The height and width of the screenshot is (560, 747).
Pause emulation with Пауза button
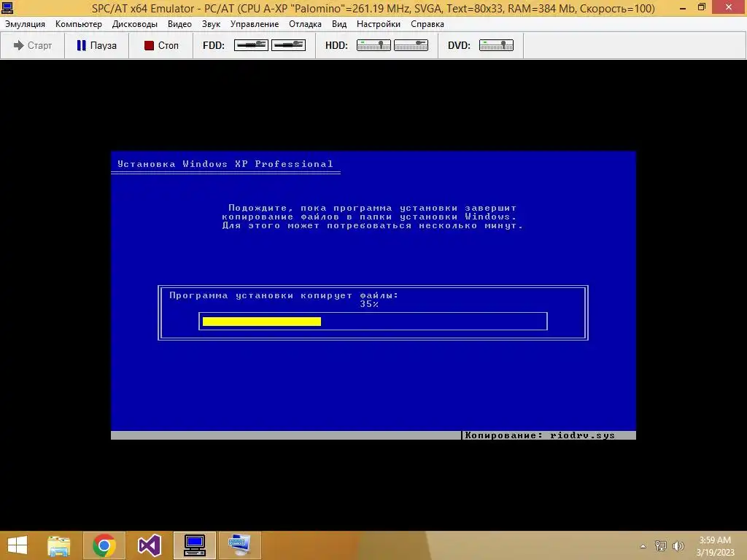pos(97,45)
